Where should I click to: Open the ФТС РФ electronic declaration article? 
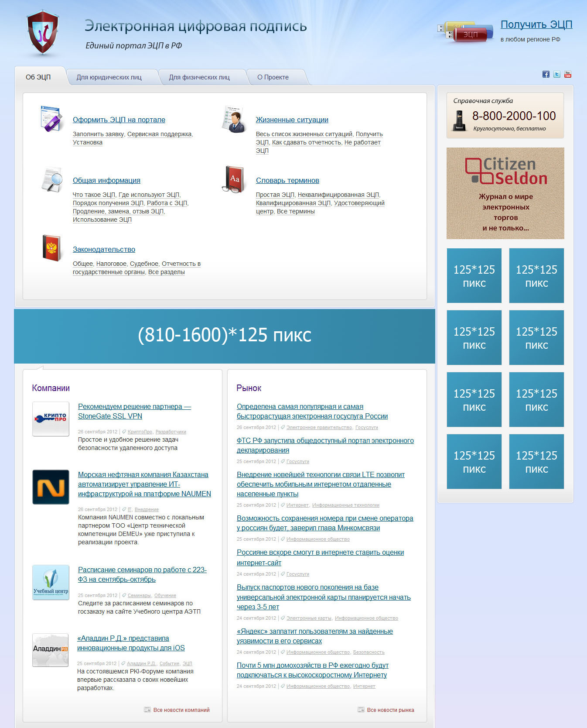[x=325, y=445]
